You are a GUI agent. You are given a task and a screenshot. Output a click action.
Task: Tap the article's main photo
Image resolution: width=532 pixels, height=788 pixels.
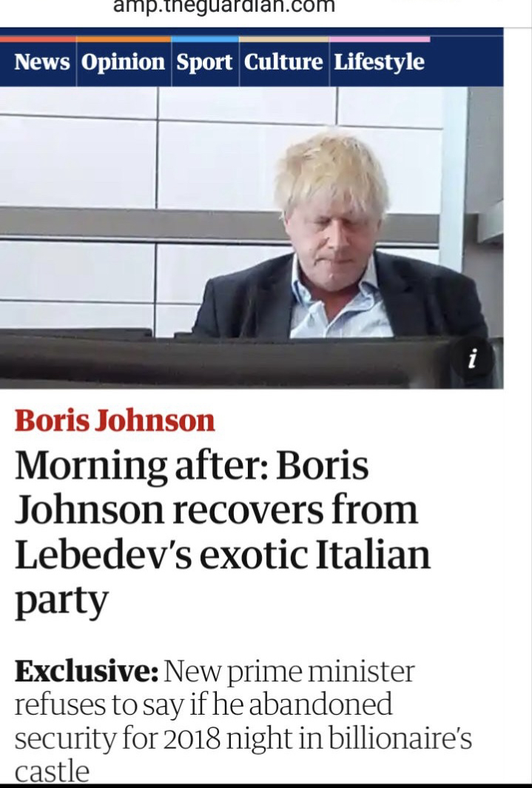pos(252,237)
